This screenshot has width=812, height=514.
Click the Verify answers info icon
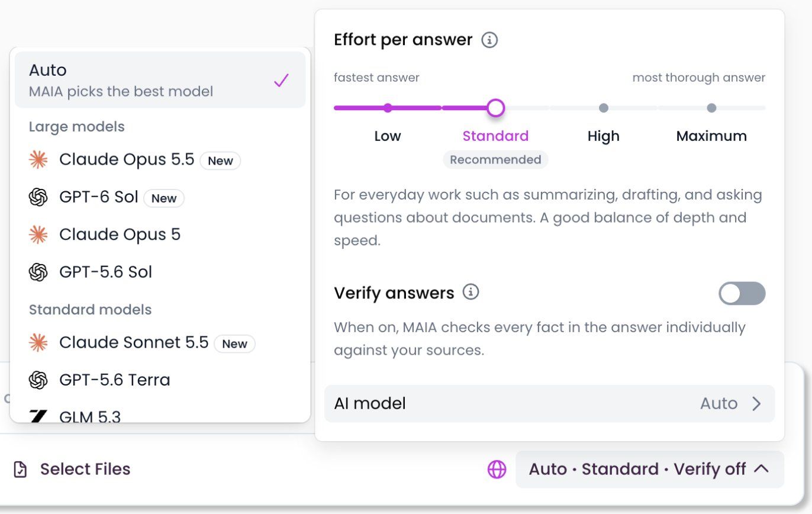tap(471, 292)
